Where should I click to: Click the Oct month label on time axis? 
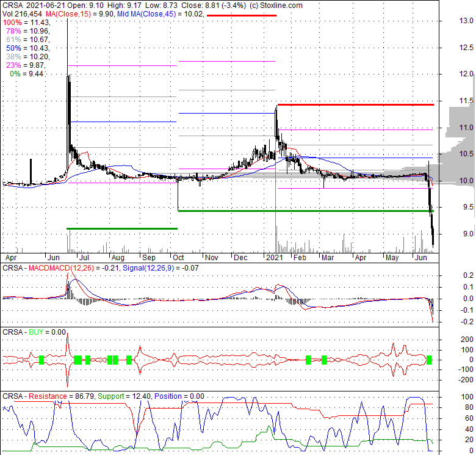point(178,258)
